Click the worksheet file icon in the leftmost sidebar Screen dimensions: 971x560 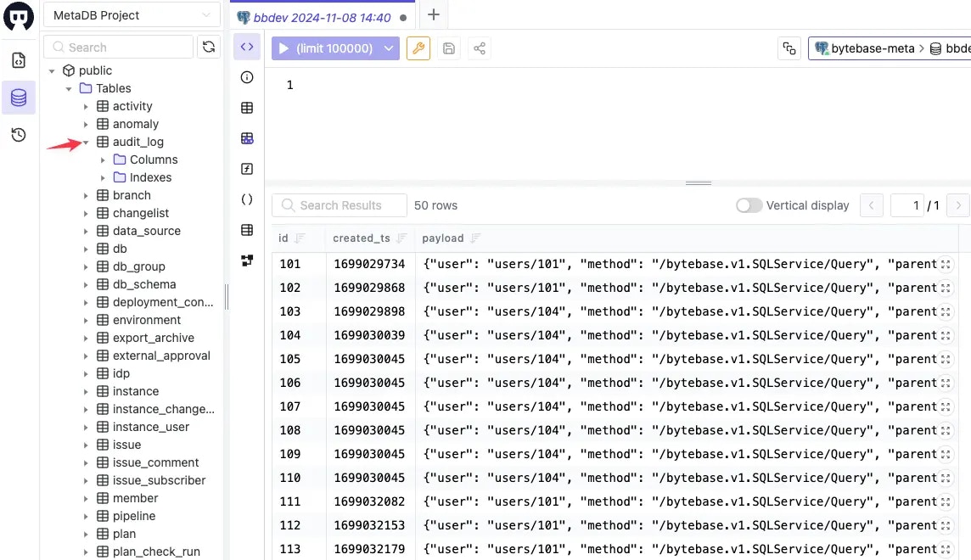tap(19, 60)
